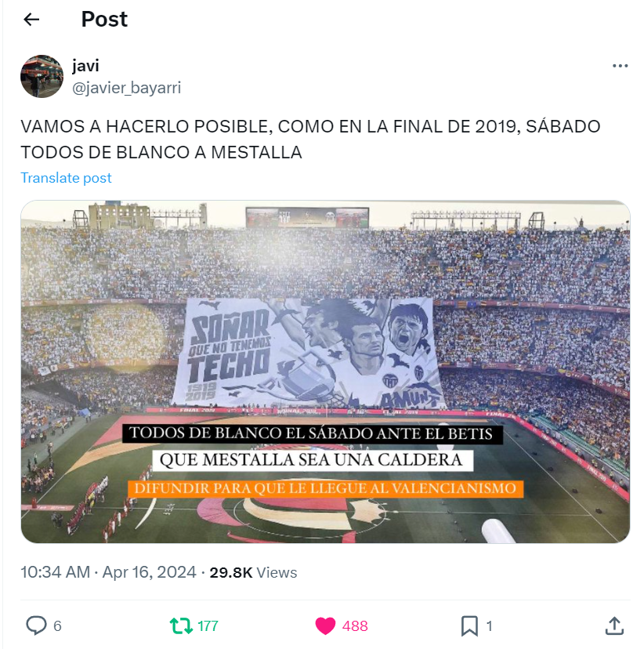
Task: Click Translate post link
Action: point(66,178)
